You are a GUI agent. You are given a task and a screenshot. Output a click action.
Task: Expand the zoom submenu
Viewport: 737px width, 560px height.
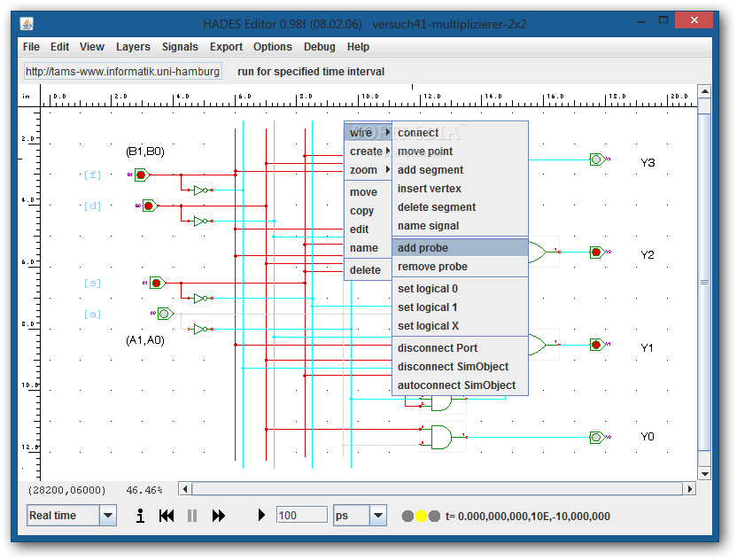(x=368, y=170)
